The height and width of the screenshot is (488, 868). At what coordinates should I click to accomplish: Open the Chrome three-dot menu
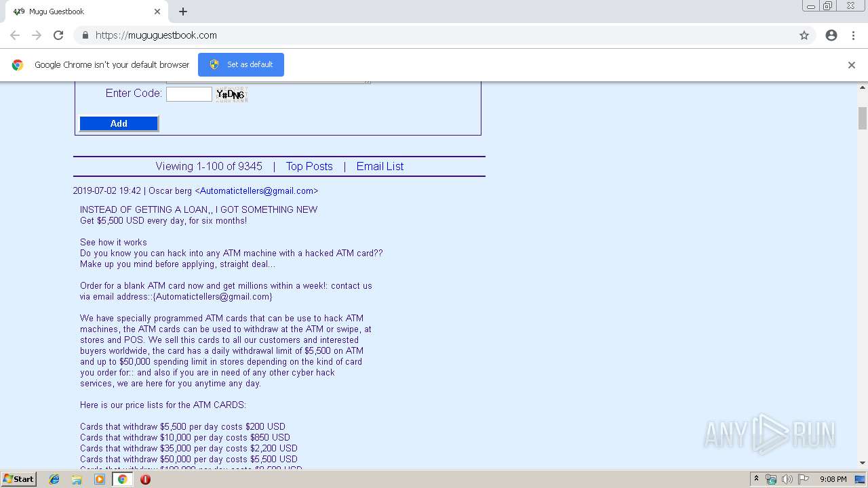(853, 35)
